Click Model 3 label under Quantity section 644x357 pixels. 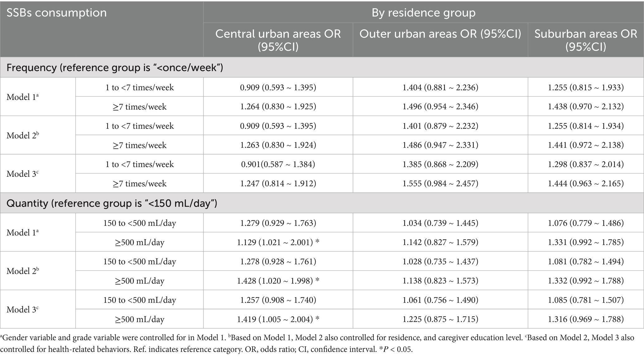click(x=22, y=310)
